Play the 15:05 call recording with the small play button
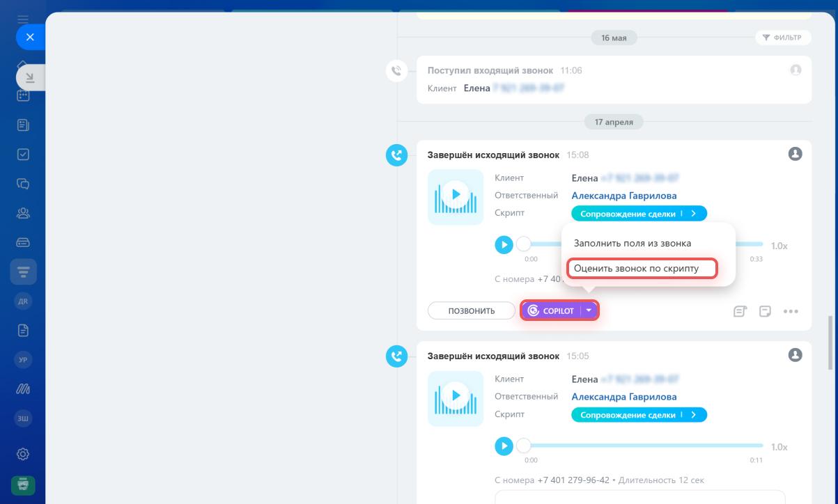 [504, 446]
